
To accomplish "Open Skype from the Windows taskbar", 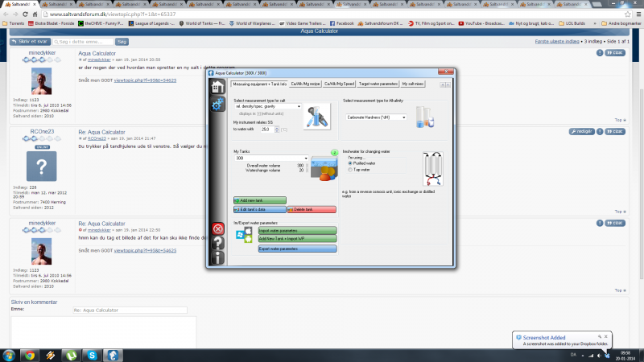I will [x=92, y=354].
